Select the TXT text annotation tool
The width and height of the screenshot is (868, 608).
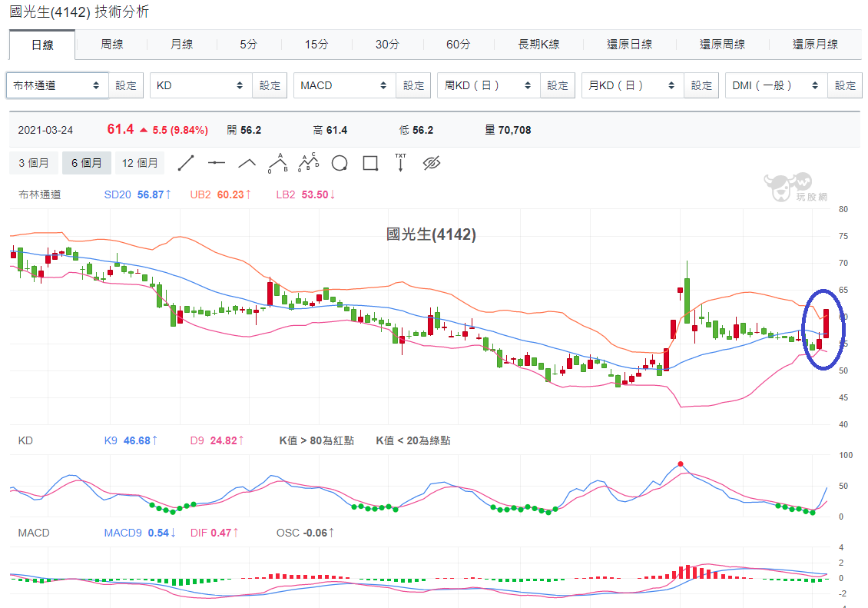(400, 163)
